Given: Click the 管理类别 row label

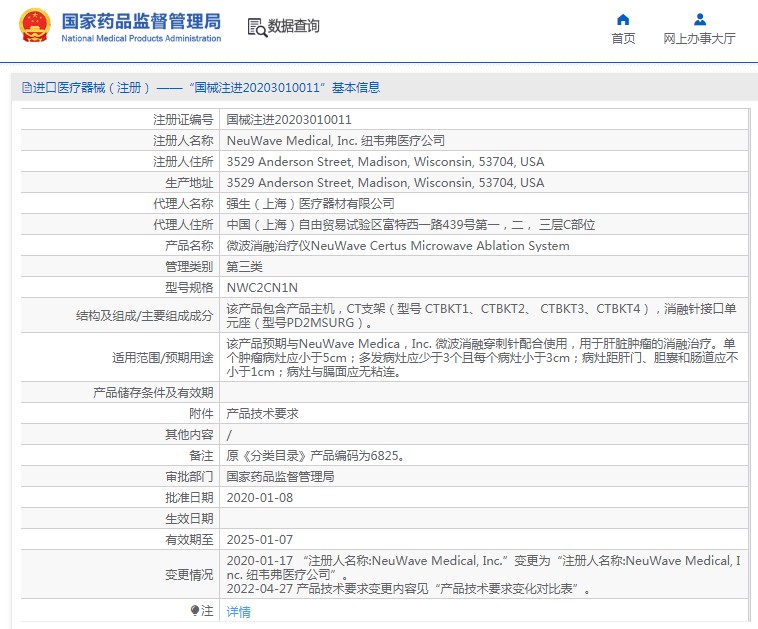Looking at the screenshot, I should 189,267.
